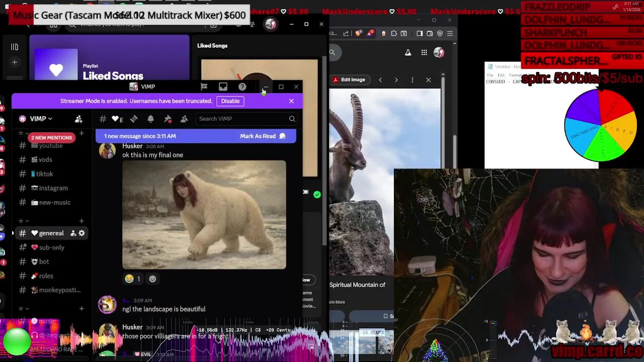Viewport: 644px width, 362px height.
Task: Open File menu in Notepad window
Action: point(490,75)
